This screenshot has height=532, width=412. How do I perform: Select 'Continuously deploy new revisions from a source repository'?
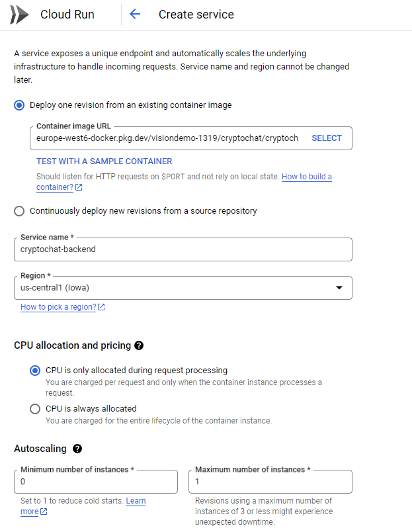pos(19,210)
